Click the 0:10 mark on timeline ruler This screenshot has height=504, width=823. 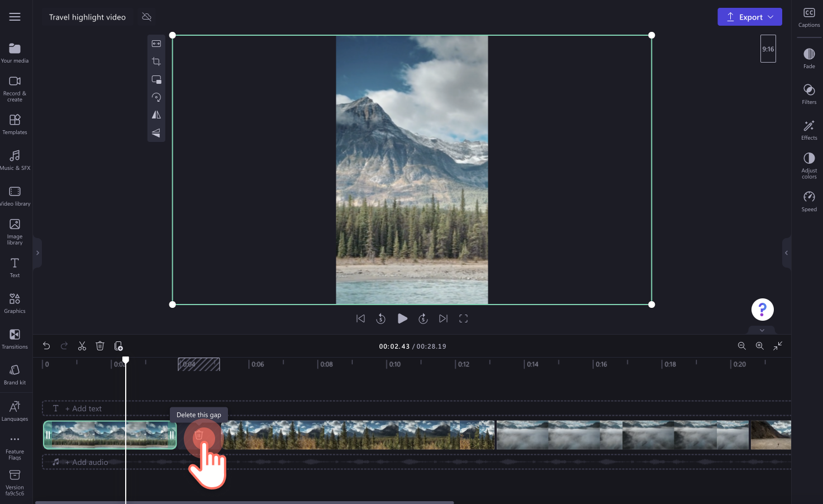[x=394, y=364]
